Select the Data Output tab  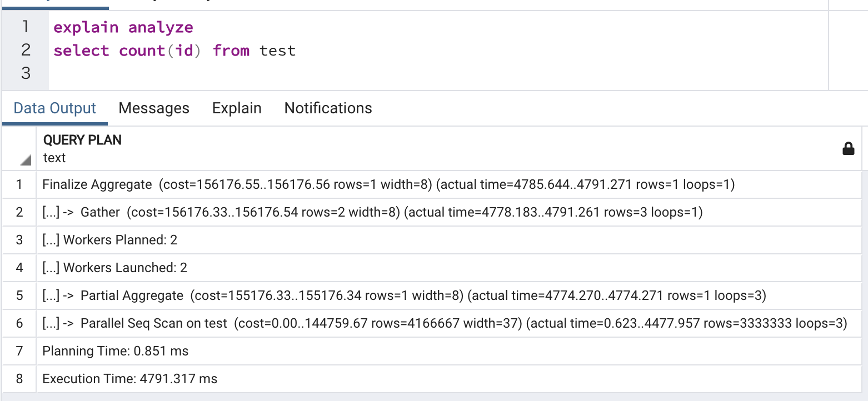tap(54, 108)
